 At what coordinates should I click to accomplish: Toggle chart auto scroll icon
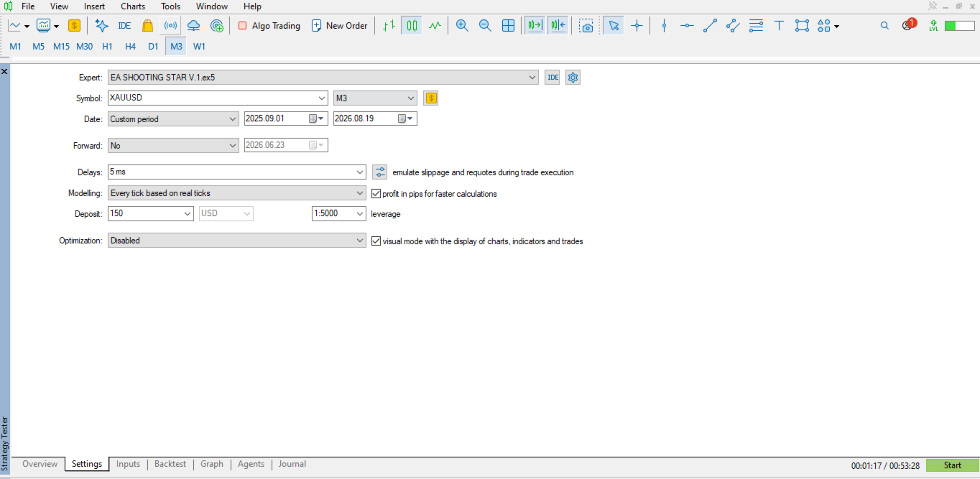point(535,26)
